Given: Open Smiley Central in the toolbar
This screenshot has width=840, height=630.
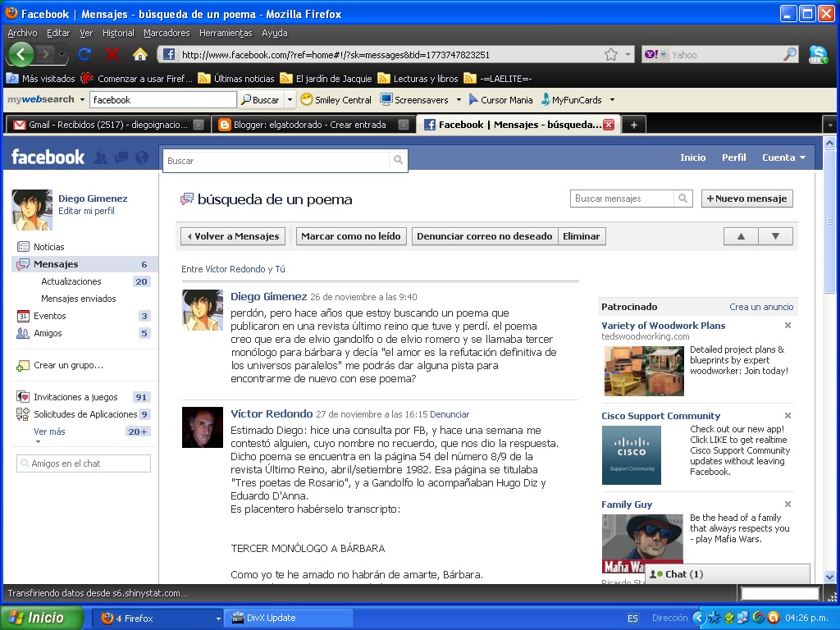Looking at the screenshot, I should 336,99.
